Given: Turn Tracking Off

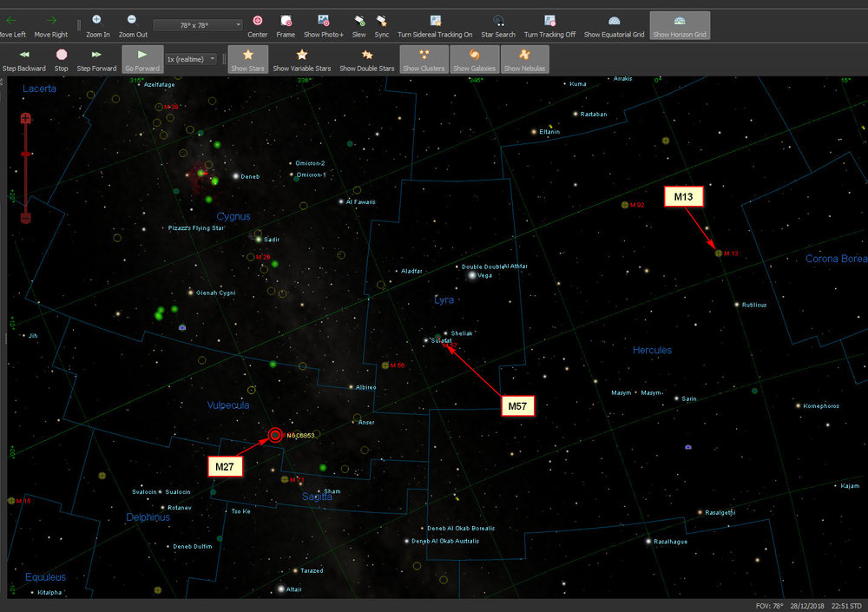Looking at the screenshot, I should click(549, 26).
